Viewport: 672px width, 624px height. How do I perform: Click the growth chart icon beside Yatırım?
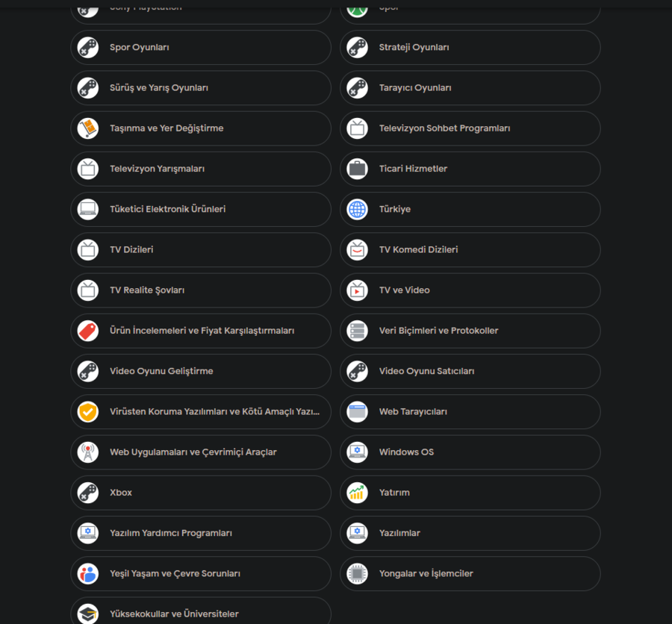[x=358, y=493]
